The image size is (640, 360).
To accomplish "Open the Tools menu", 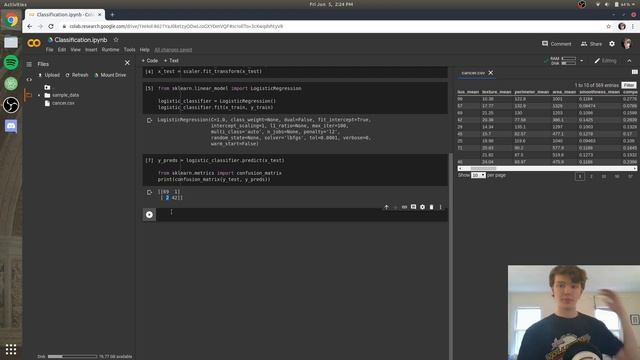I will [129, 50].
